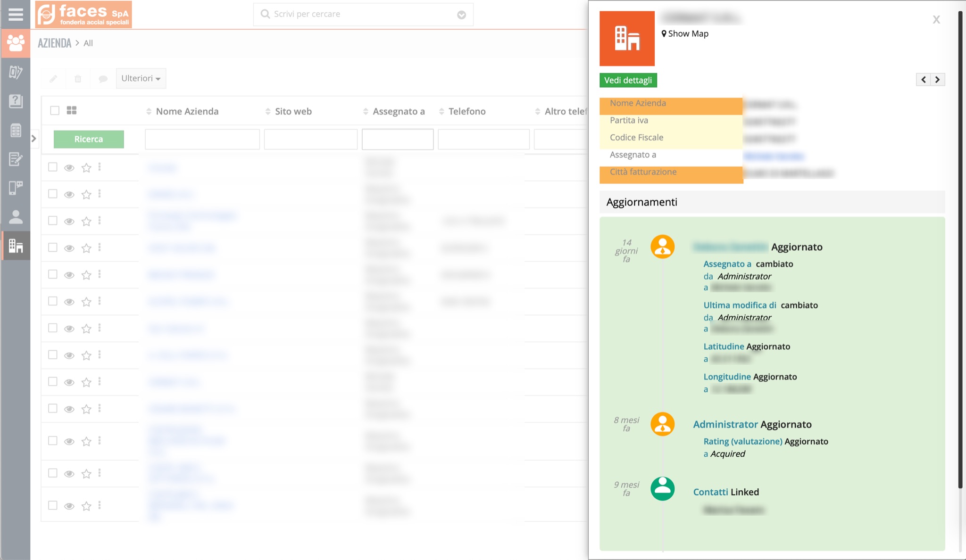This screenshot has height=560, width=966.
Task: Click the share/export icon in toolbar
Action: click(x=103, y=78)
